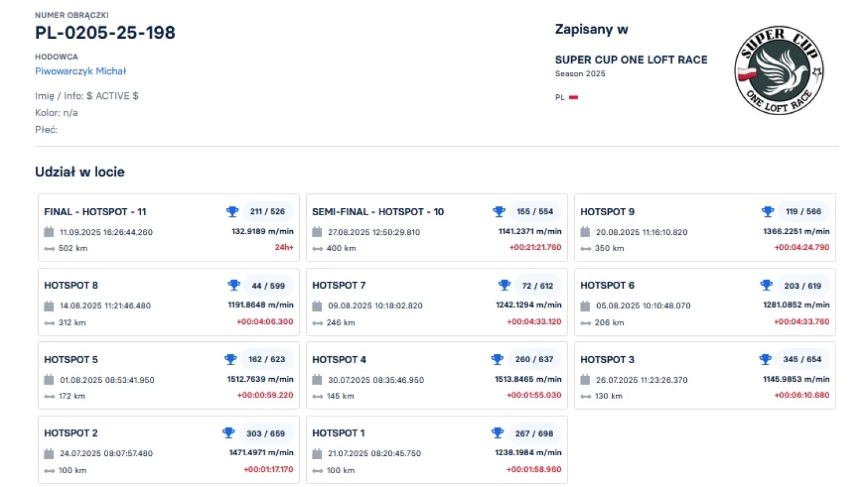Click the 119 / 566 rank badge
The width and height of the screenshot is (868, 487).
tap(803, 212)
